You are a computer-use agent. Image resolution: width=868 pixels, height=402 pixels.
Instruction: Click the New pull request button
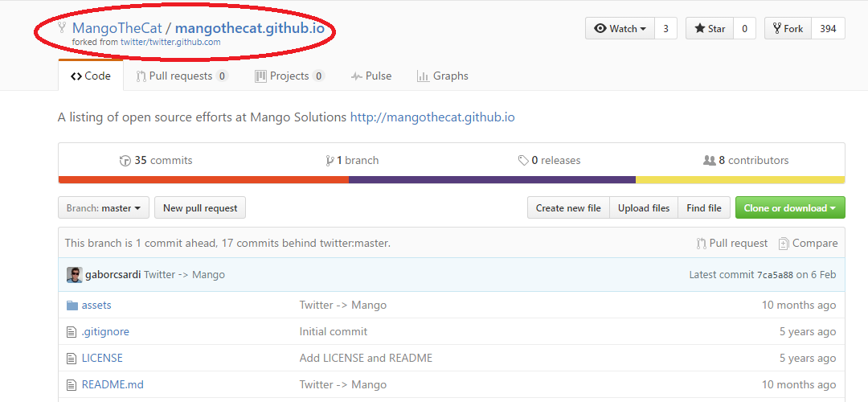[x=200, y=208]
